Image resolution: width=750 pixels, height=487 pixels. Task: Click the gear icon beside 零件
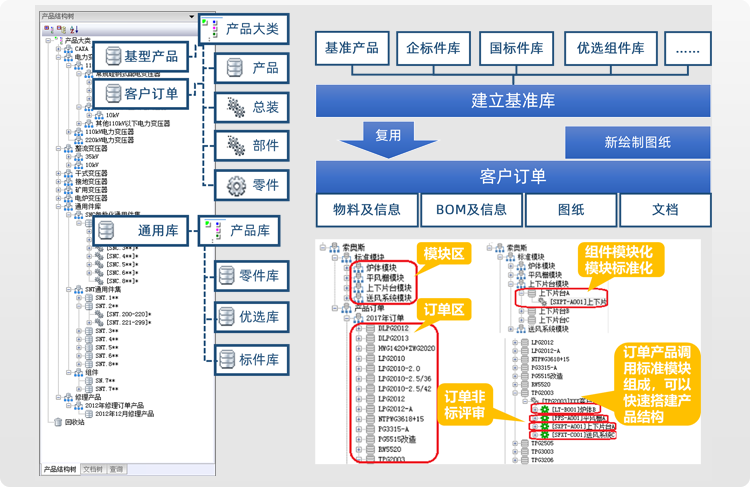click(235, 185)
